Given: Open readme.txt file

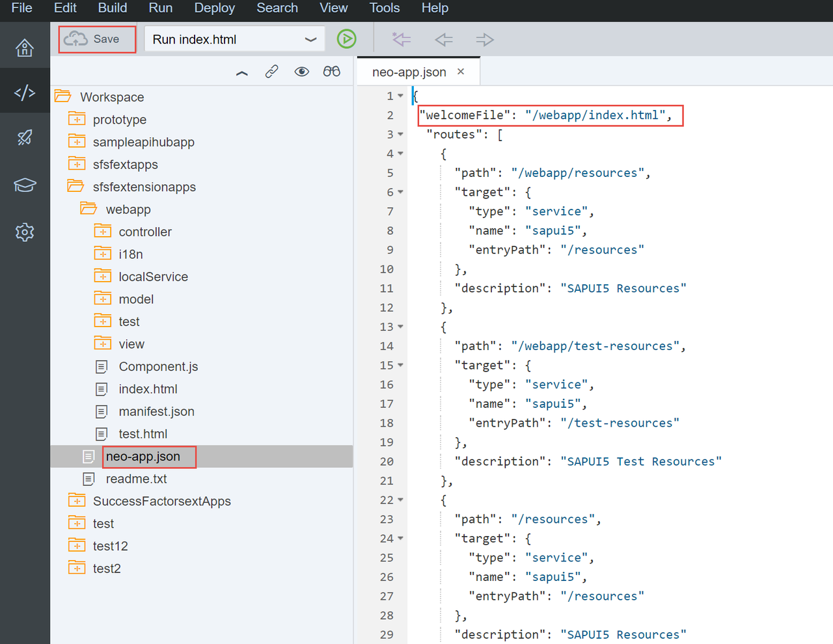Looking at the screenshot, I should pos(136,479).
